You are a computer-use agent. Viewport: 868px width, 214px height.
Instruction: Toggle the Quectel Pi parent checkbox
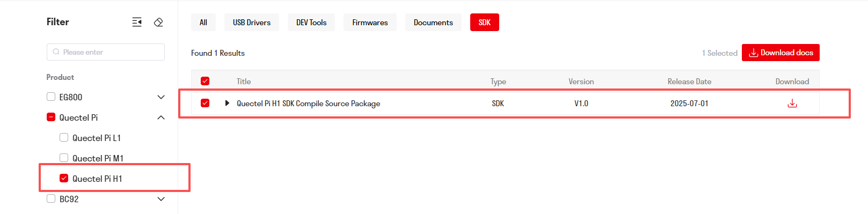click(x=51, y=117)
